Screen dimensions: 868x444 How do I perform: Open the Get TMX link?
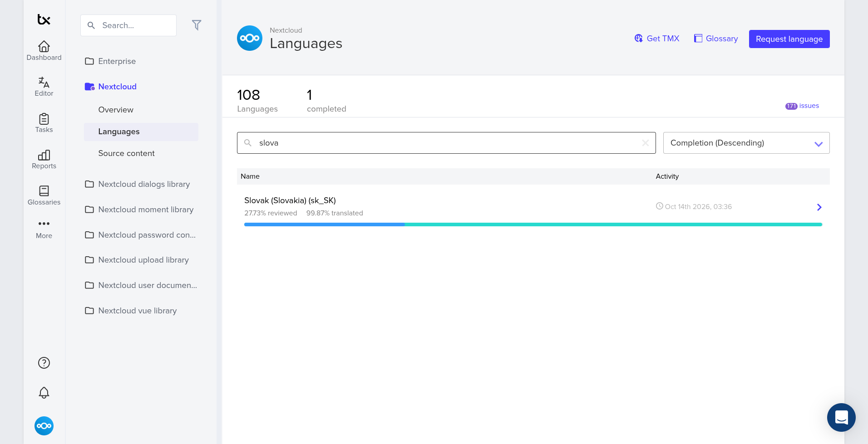click(657, 39)
